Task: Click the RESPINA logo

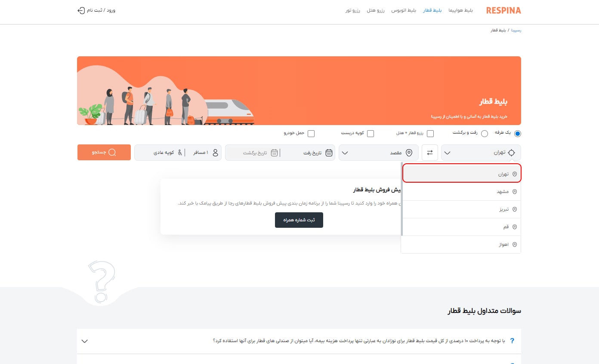Action: tap(503, 10)
